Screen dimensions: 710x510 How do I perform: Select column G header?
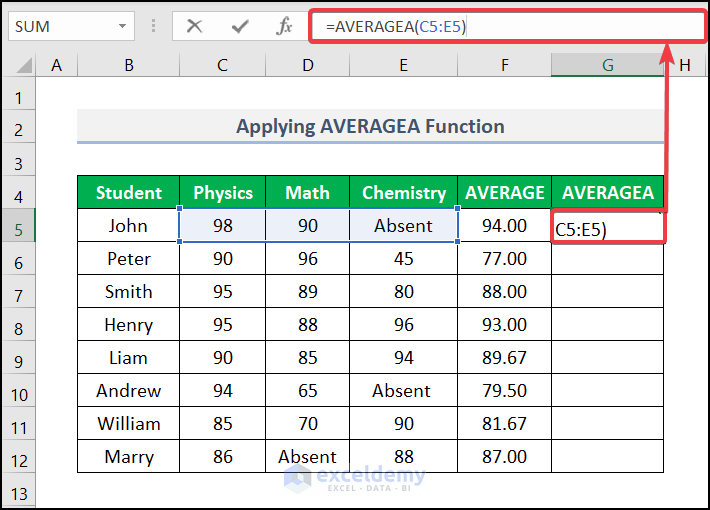point(608,65)
